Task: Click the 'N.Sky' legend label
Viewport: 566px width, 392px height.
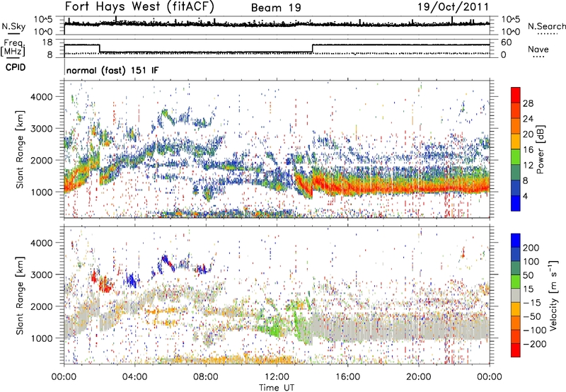Action: coord(13,26)
